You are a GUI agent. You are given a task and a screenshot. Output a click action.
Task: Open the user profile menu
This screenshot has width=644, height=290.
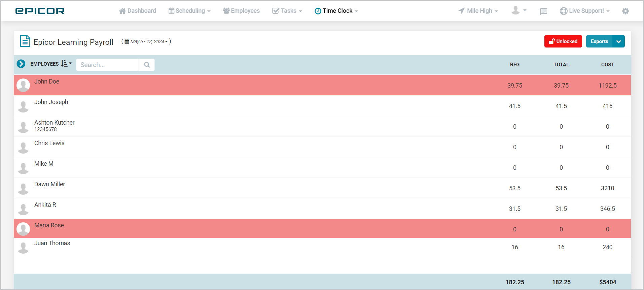click(x=519, y=11)
